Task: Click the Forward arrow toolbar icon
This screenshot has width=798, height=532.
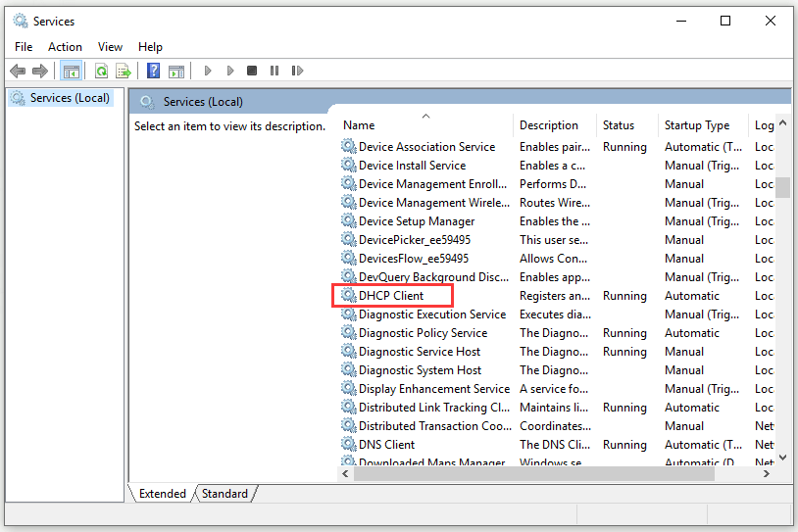Action: click(x=39, y=71)
